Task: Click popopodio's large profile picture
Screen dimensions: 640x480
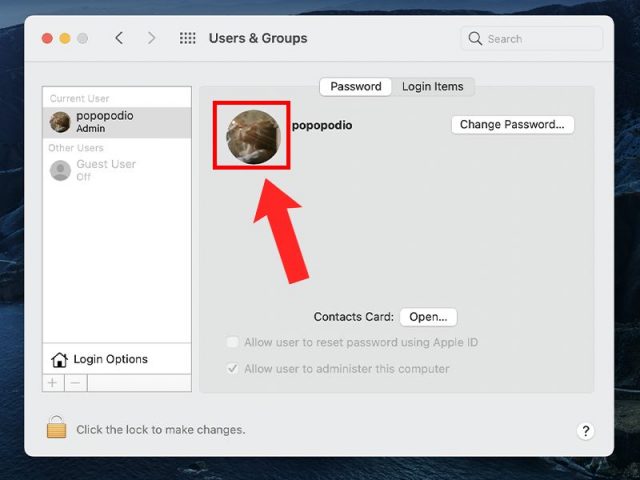Action: pyautogui.click(x=253, y=136)
